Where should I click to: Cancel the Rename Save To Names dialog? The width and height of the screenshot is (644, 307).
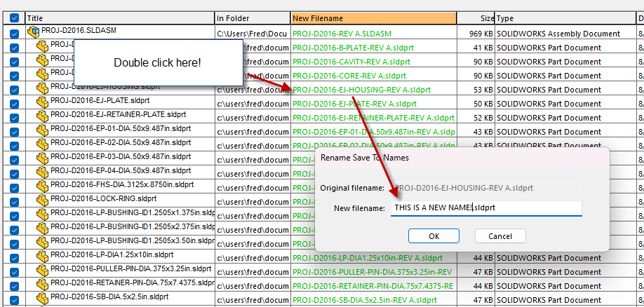(x=499, y=236)
